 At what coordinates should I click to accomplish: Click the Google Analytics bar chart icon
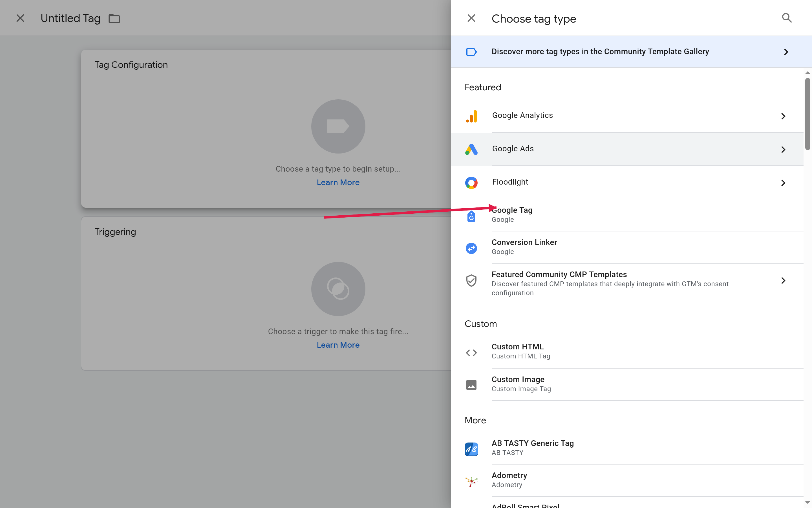[471, 116]
